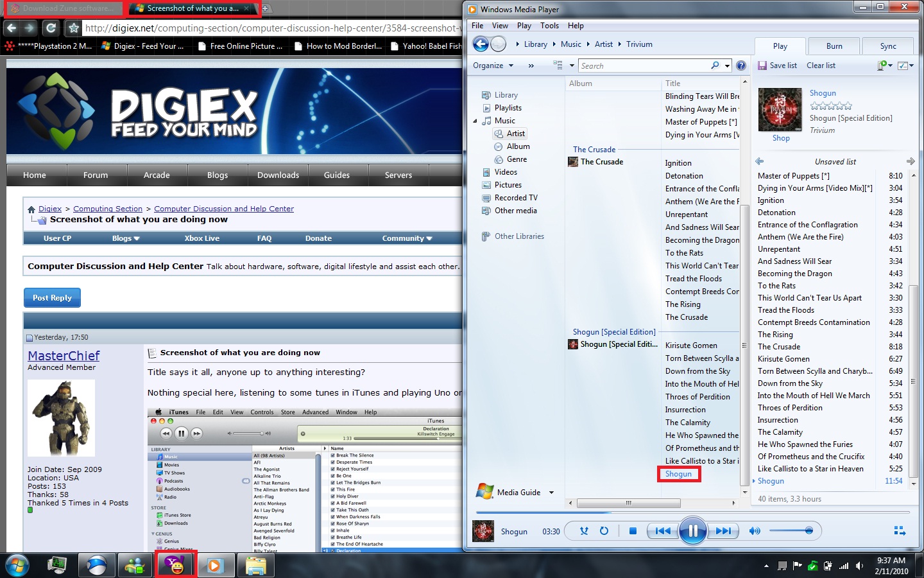Stop playback in Media Player
Image resolution: width=924 pixels, height=578 pixels.
633,531
